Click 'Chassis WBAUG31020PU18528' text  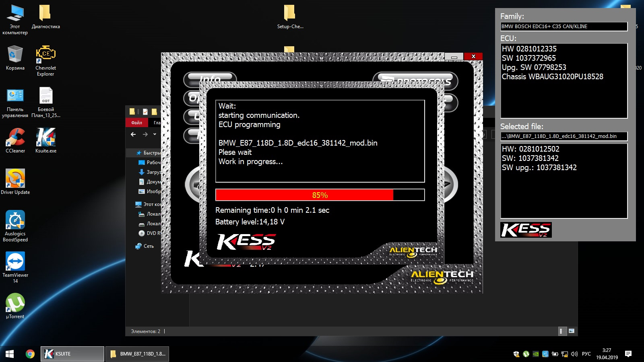[553, 76]
